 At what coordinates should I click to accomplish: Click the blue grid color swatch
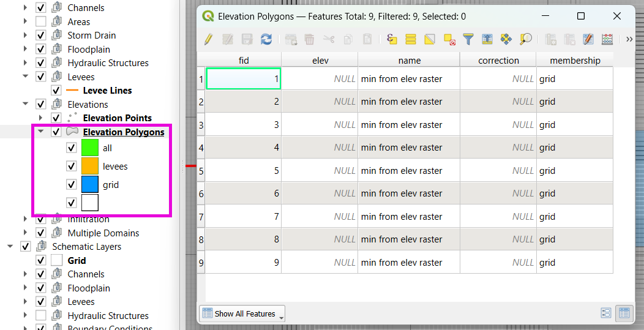click(90, 184)
